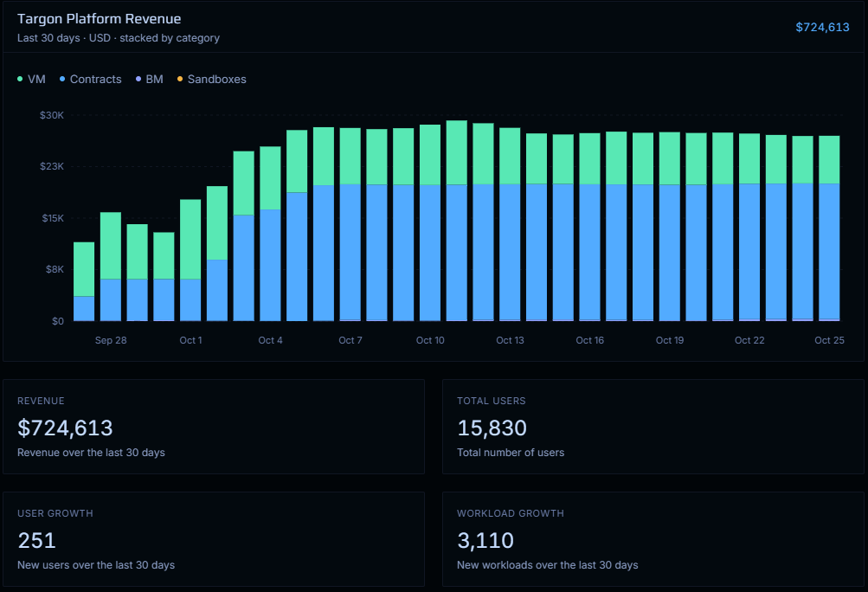Click the purple BM legend dot
Image resolution: width=868 pixels, height=592 pixels.
click(x=138, y=79)
